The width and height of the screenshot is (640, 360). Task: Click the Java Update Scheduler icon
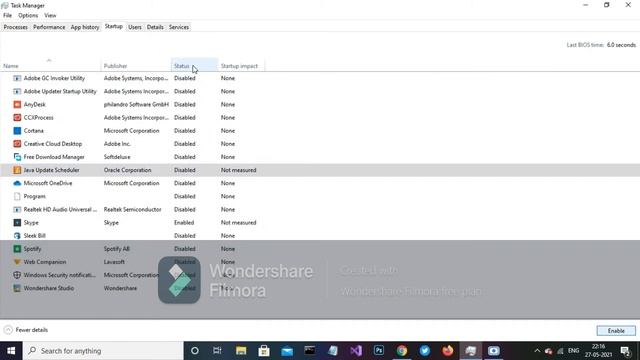[17, 170]
